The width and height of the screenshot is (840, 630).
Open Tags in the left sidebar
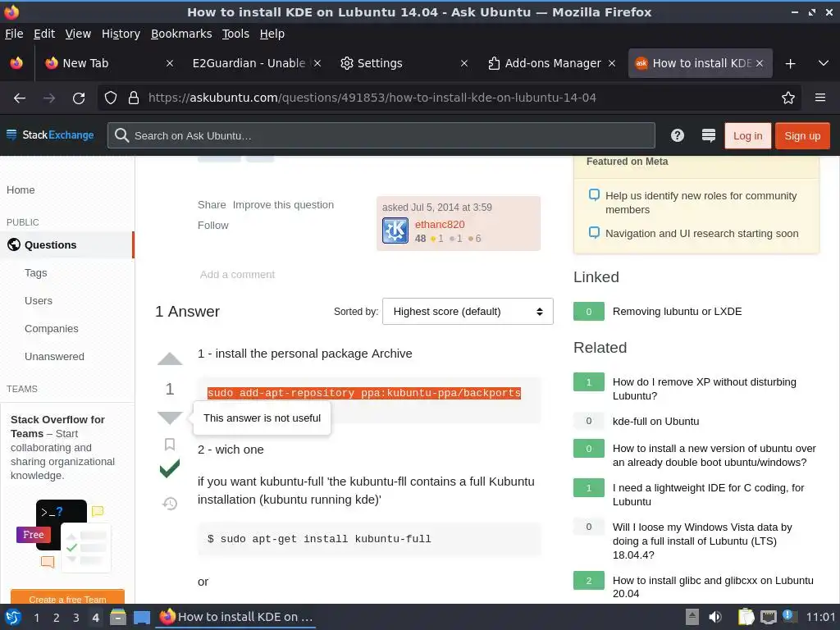36,272
